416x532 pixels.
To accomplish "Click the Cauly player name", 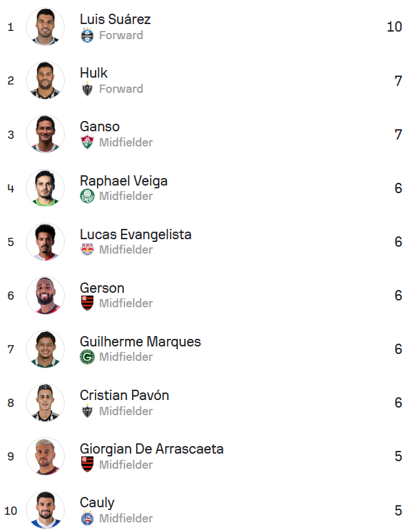I will [x=97, y=502].
